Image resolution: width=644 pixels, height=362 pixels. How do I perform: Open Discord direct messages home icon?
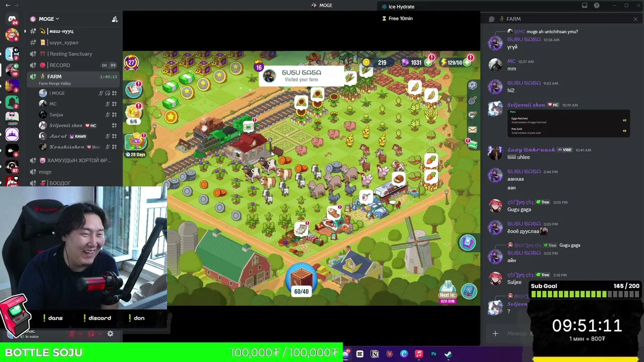point(12,19)
